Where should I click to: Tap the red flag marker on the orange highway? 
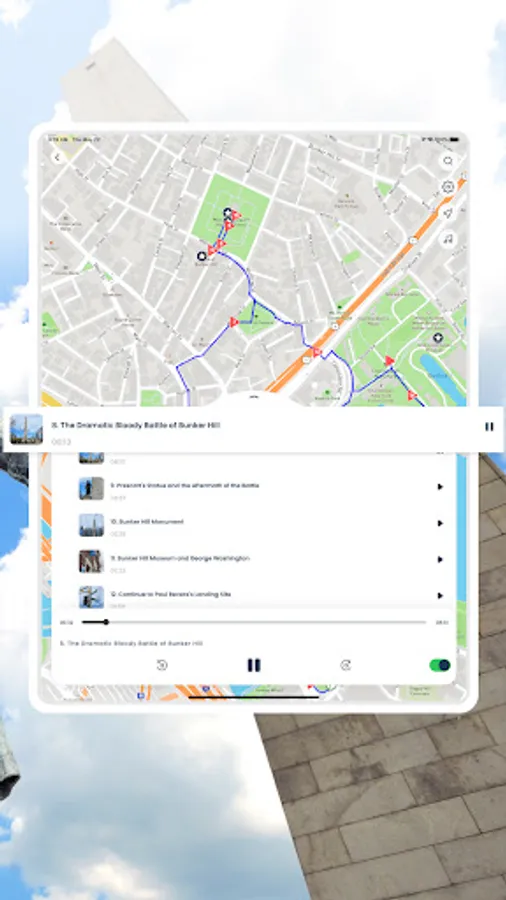316,352
